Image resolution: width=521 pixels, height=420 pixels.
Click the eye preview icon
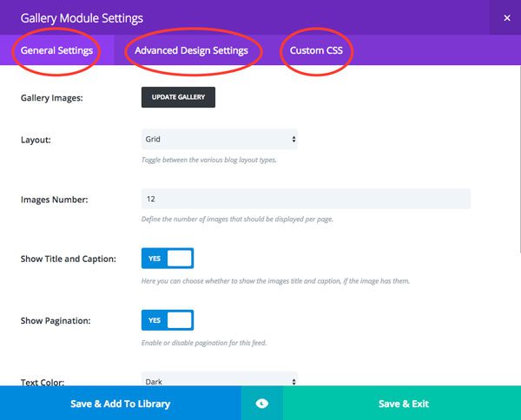point(261,404)
